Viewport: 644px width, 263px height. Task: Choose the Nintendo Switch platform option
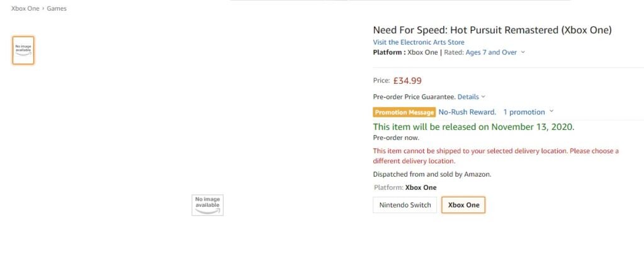(x=405, y=205)
